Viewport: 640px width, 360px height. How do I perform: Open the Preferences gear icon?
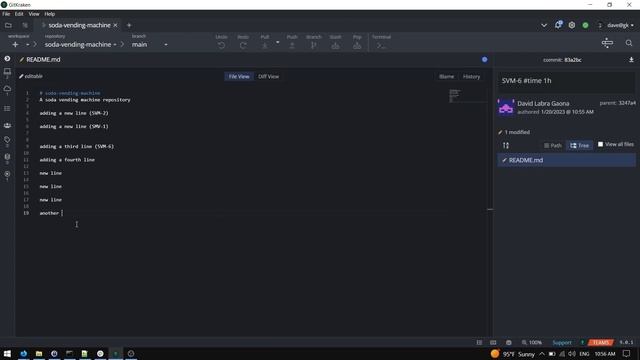point(572,25)
